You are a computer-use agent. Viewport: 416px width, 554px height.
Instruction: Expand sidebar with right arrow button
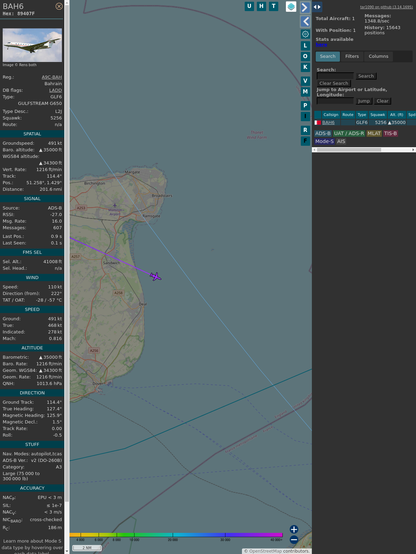coord(305,7)
